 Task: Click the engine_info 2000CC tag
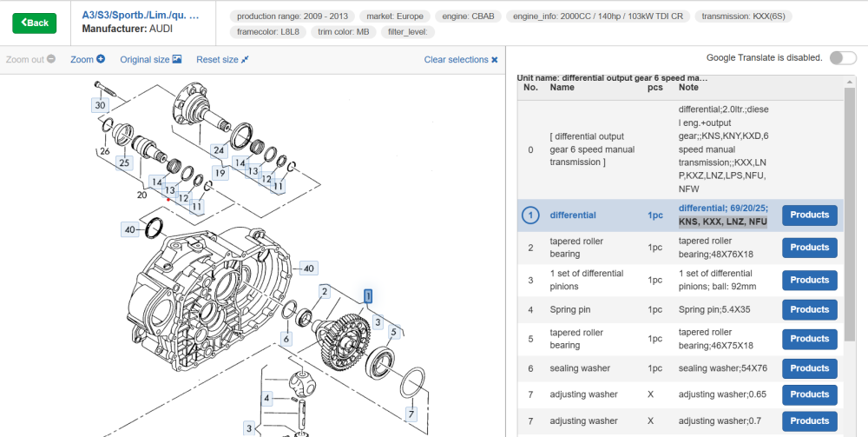click(598, 16)
